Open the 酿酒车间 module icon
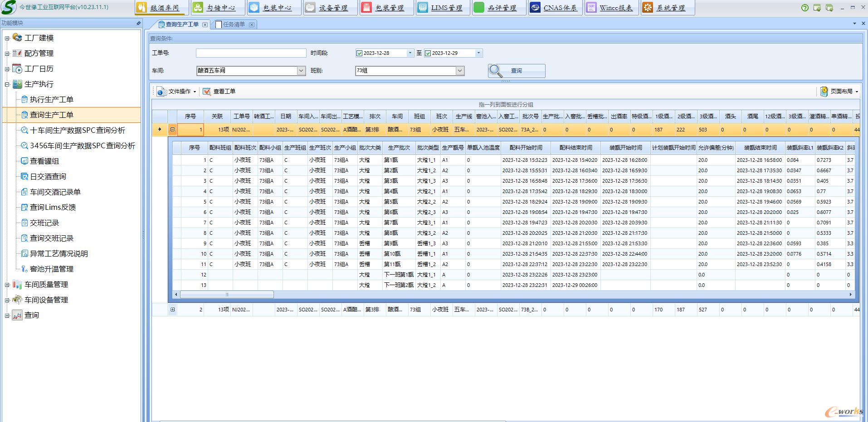Viewport: 868px width, 422px height. [x=141, y=8]
